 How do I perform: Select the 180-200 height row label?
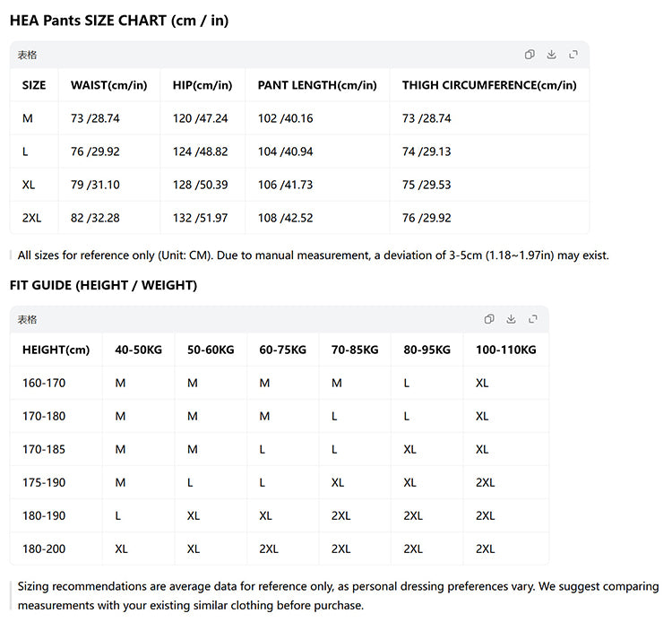(44, 549)
